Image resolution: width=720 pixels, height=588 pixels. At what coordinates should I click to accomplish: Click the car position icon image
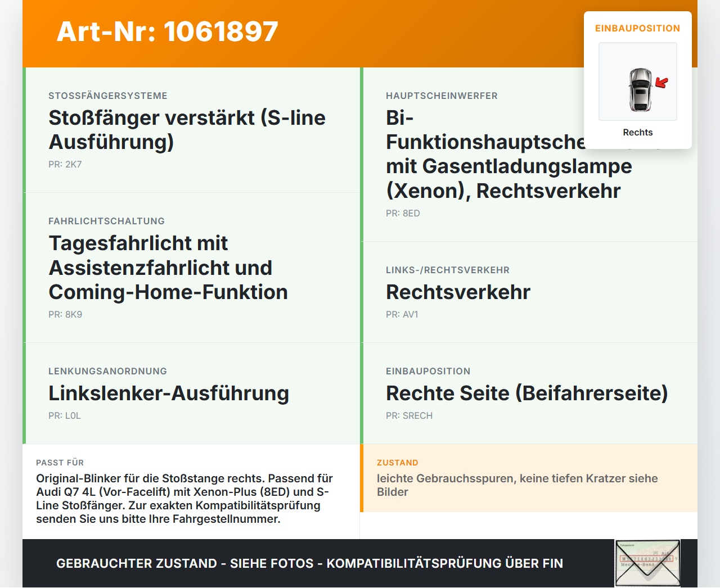coord(638,82)
